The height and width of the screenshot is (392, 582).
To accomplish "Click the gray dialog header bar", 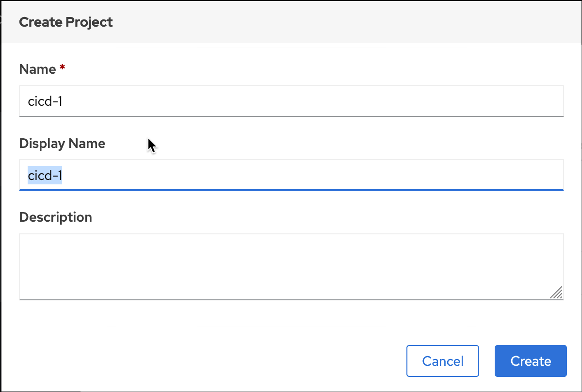I will pyautogui.click(x=291, y=22).
